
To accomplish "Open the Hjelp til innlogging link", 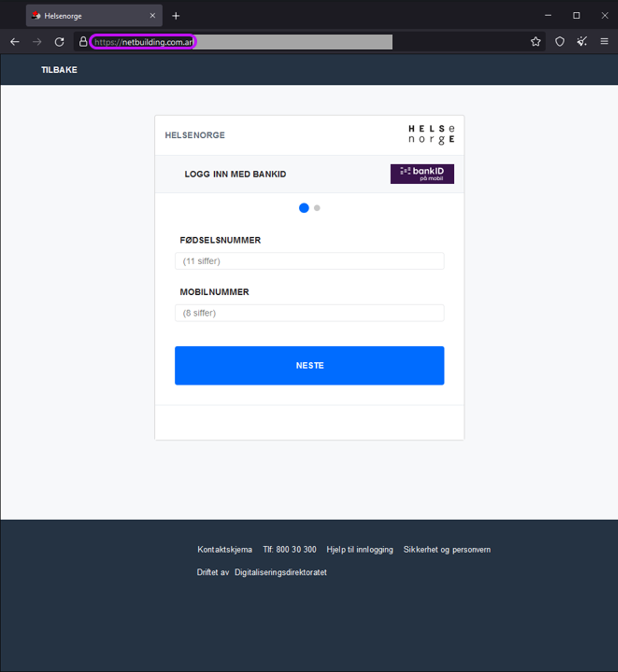I will tap(360, 550).
